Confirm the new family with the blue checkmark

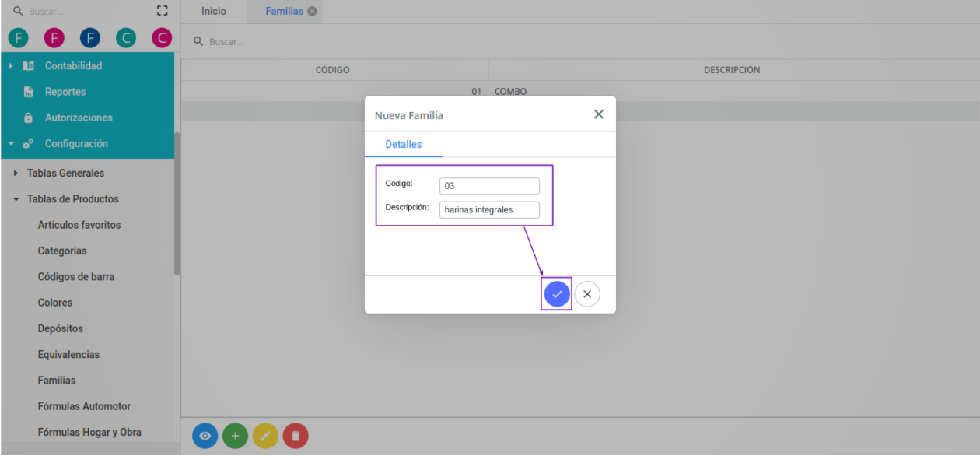557,294
